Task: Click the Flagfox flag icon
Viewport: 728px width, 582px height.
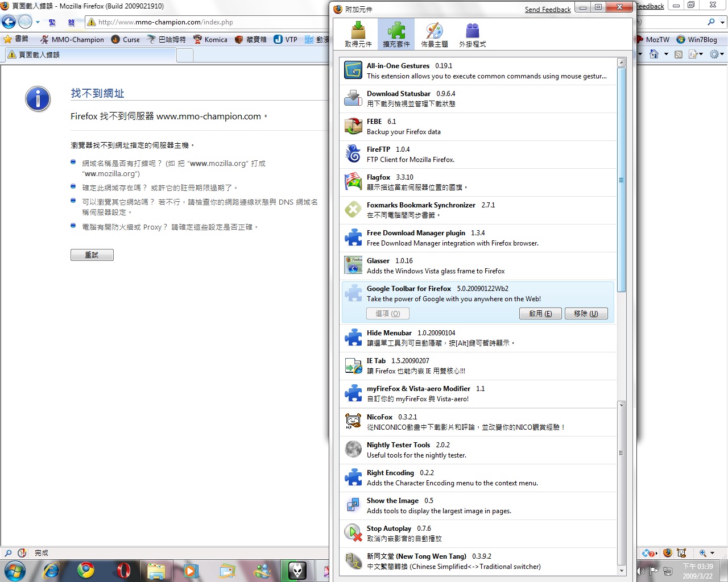Action: click(353, 182)
